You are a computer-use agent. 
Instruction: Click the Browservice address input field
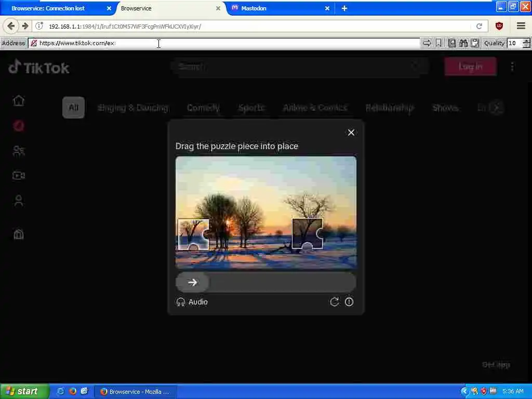coord(224,43)
